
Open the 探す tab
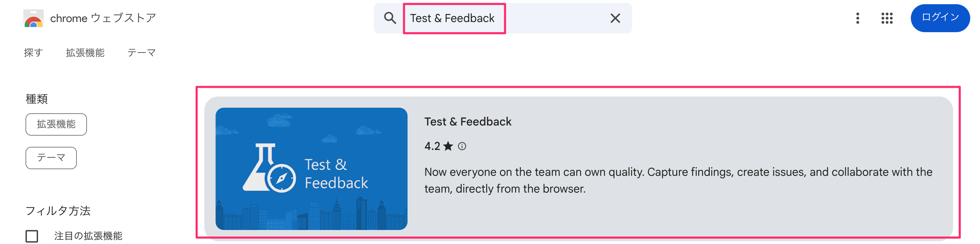click(x=34, y=53)
